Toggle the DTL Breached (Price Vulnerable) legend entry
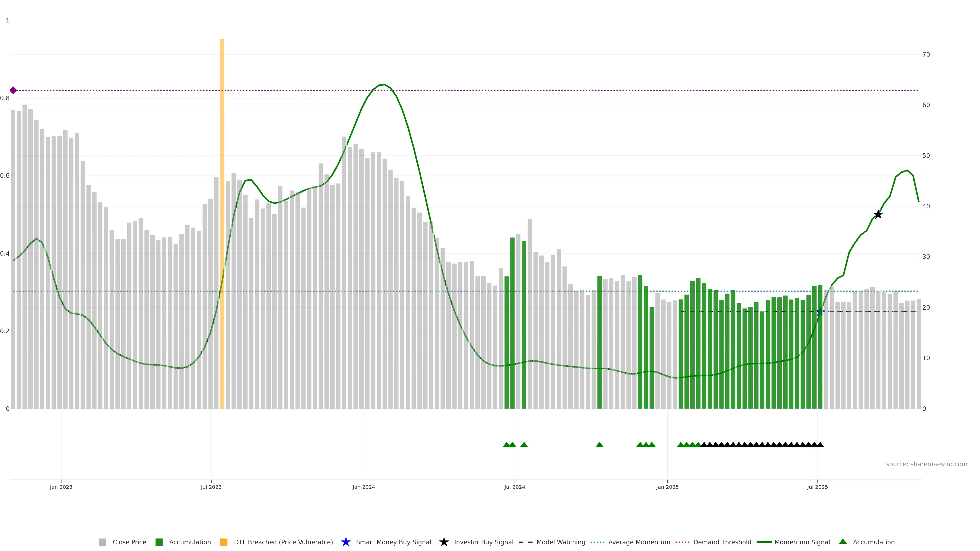 coord(283,542)
